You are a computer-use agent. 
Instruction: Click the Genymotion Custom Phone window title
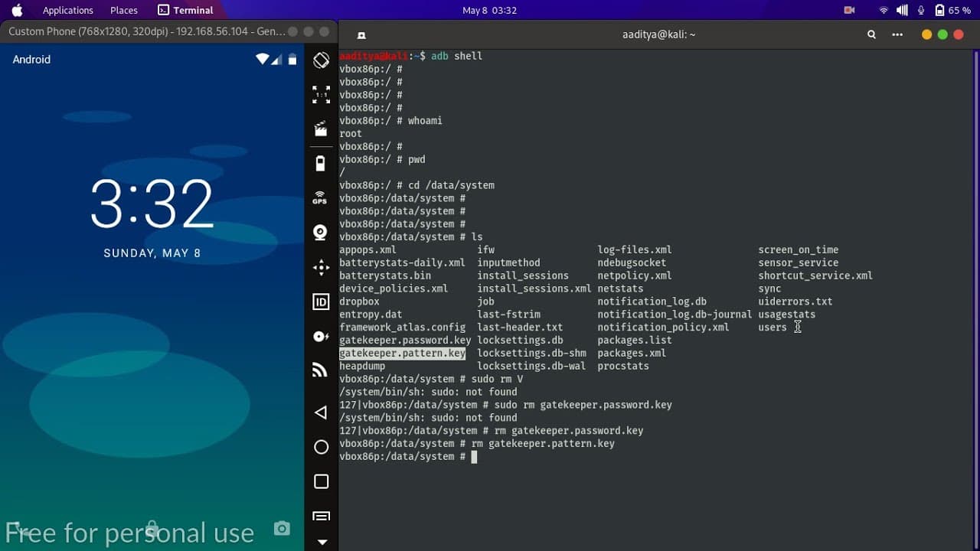(x=146, y=31)
